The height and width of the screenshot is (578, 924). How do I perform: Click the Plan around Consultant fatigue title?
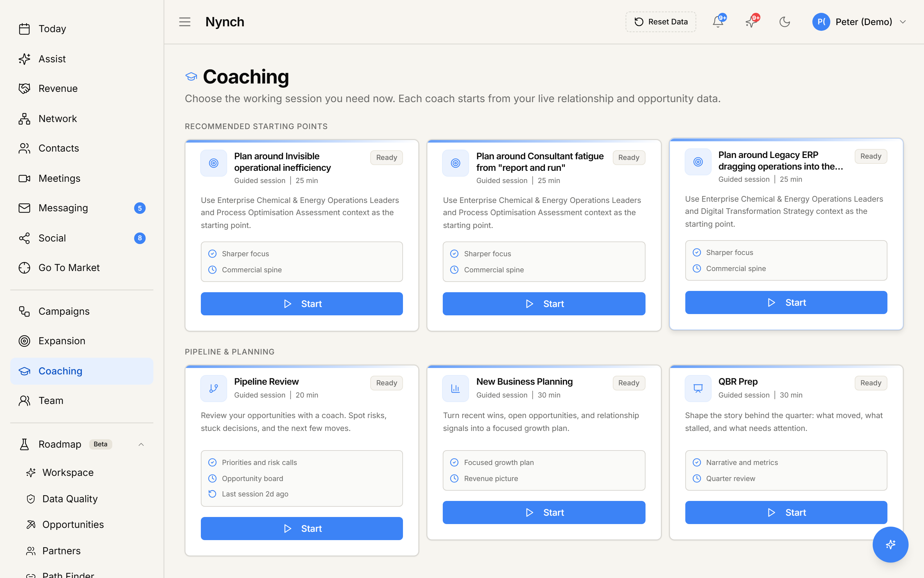click(540, 162)
